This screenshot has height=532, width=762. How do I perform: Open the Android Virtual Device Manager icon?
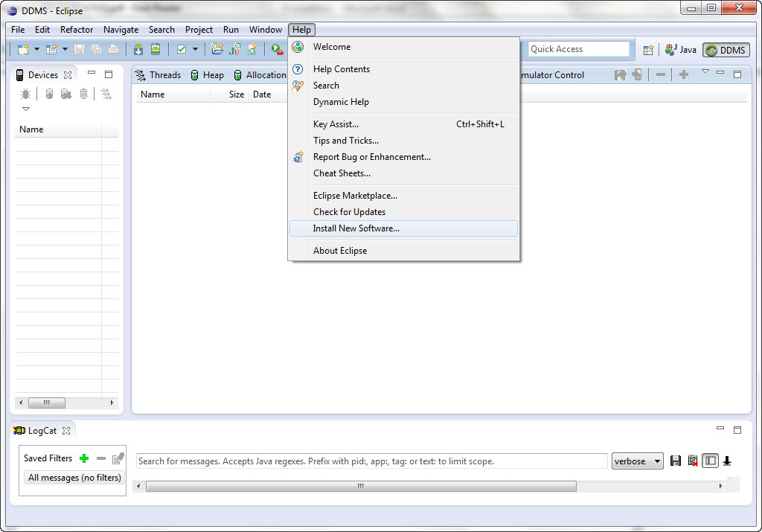156,50
